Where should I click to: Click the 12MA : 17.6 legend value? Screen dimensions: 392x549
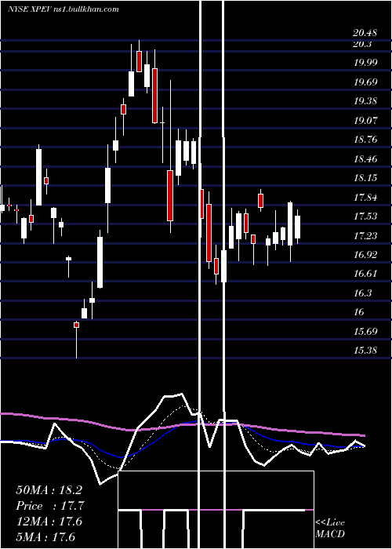(x=49, y=522)
